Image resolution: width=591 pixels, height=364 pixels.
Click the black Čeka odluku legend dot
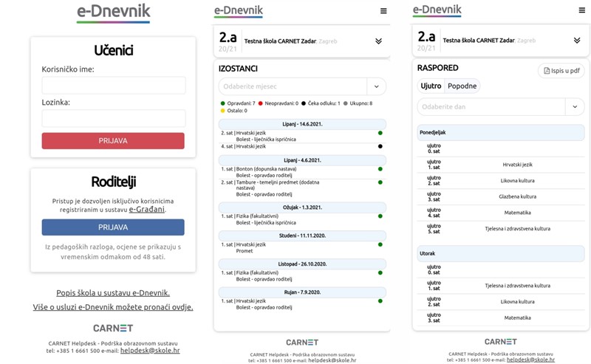tap(304, 103)
